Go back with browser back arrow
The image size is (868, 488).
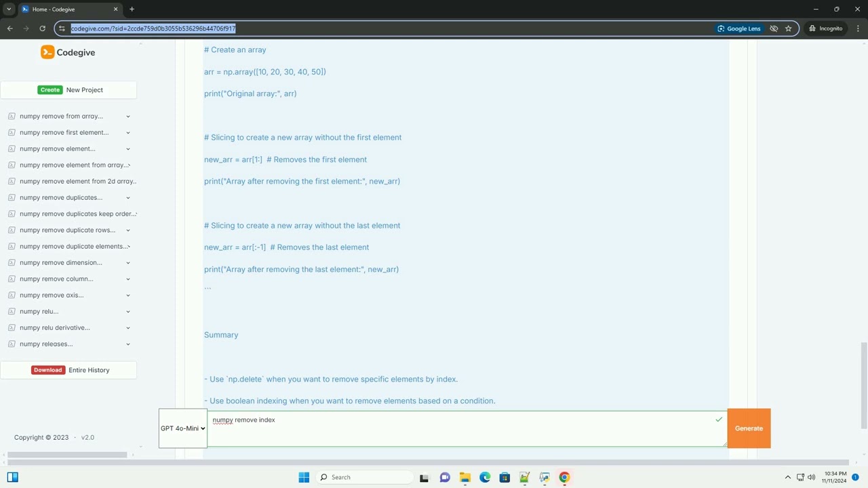[9, 28]
